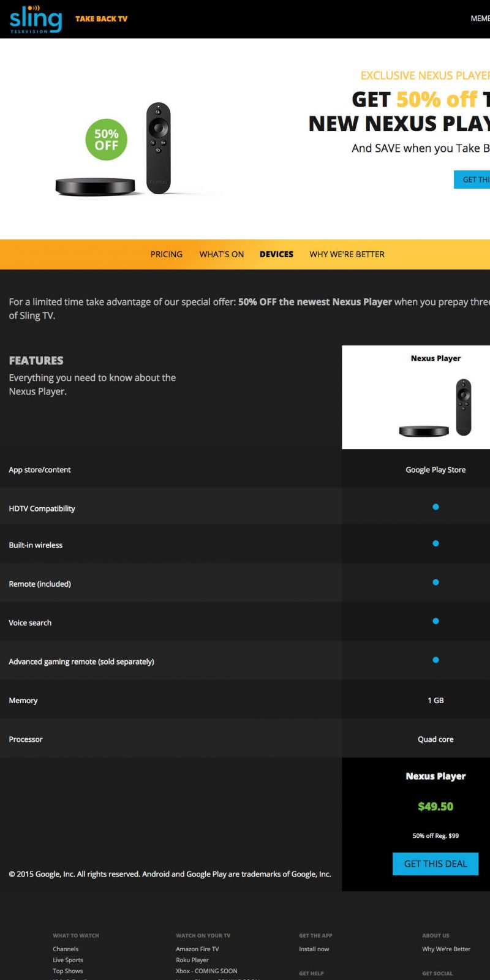This screenshot has height=980, width=490.
Task: Open the Channels footer link
Action: click(x=66, y=949)
